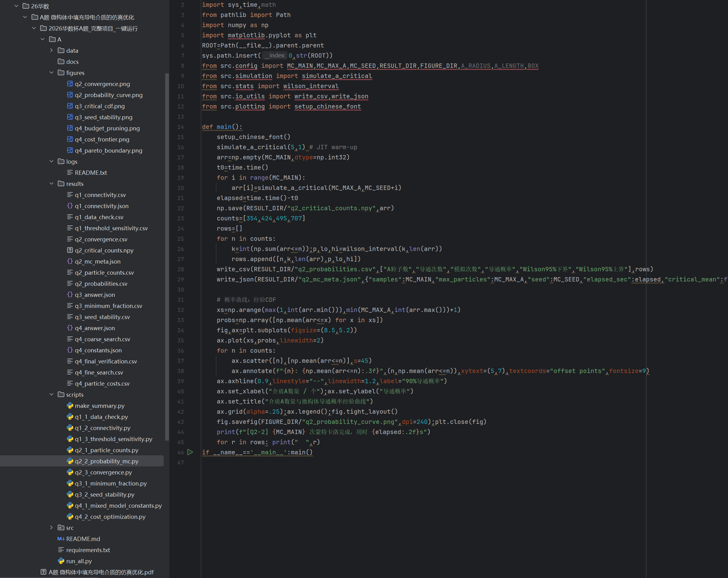Open q3_seed_stability.png in the tree
This screenshot has height=578, width=728.
103,117
